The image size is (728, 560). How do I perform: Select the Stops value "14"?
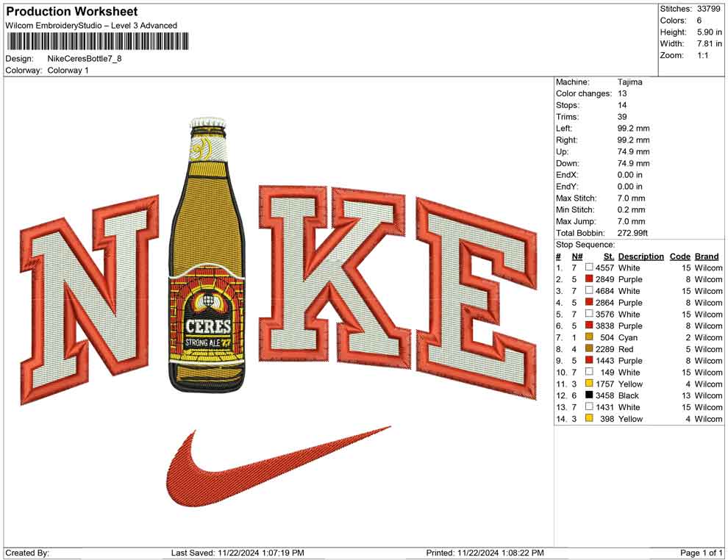pos(622,105)
